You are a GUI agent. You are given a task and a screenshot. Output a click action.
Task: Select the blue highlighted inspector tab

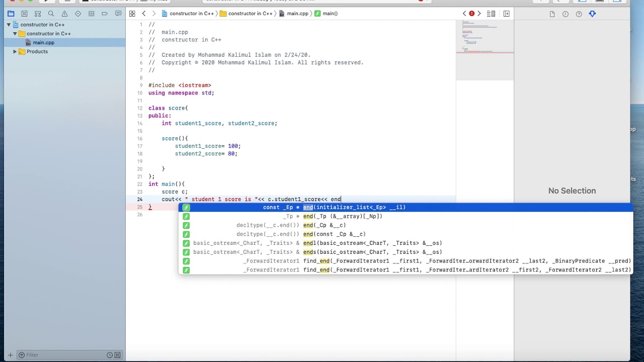pos(592,14)
